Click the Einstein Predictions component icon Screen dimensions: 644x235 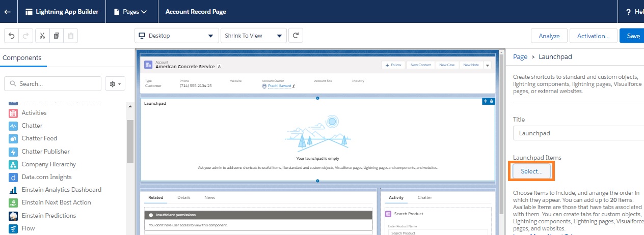pyautogui.click(x=13, y=216)
